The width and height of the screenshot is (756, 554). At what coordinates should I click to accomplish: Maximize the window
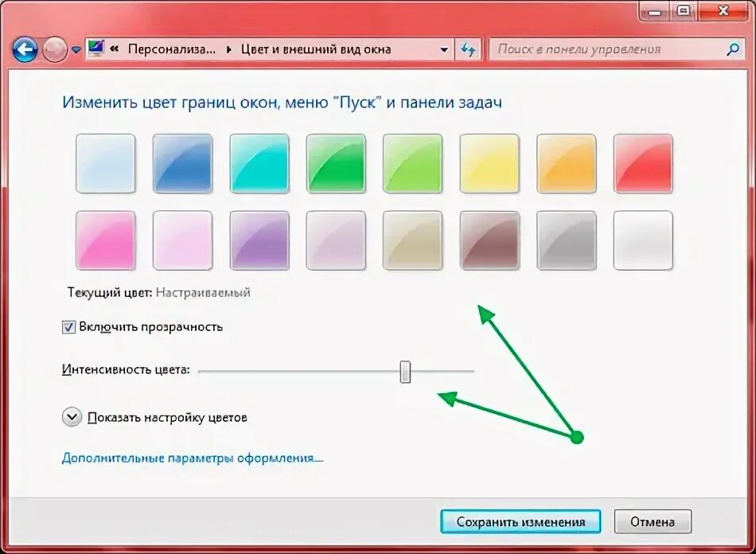[x=684, y=10]
